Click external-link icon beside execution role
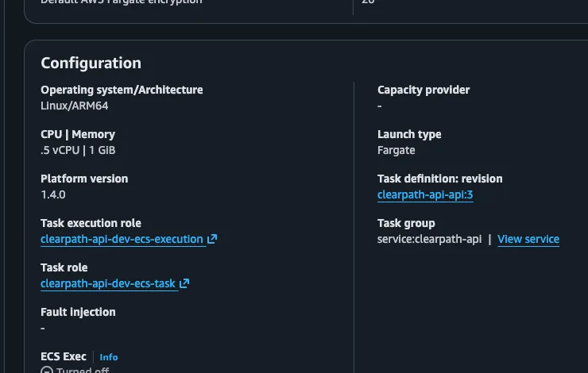The width and height of the screenshot is (588, 373). (212, 239)
